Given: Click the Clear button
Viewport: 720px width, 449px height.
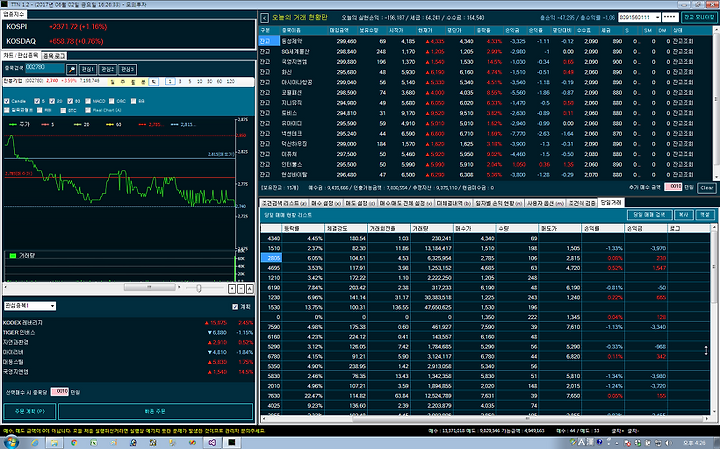Looking at the screenshot, I should click(707, 188).
